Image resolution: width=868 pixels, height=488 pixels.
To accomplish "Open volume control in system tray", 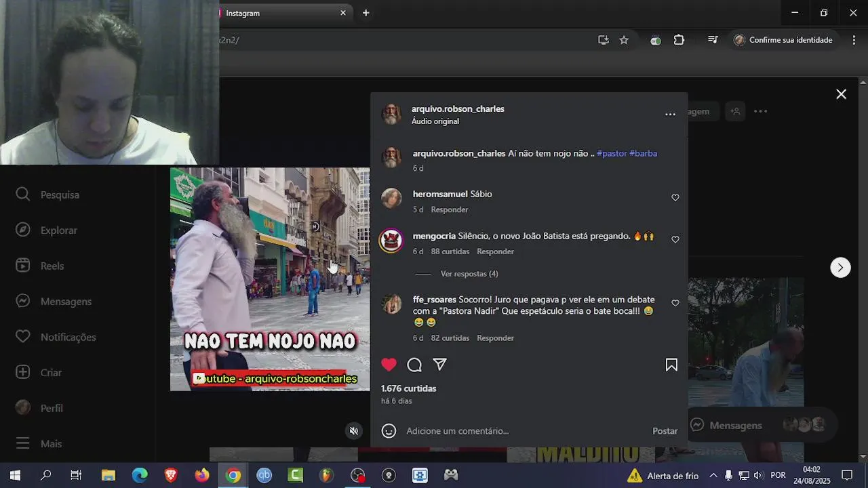I will point(758,476).
